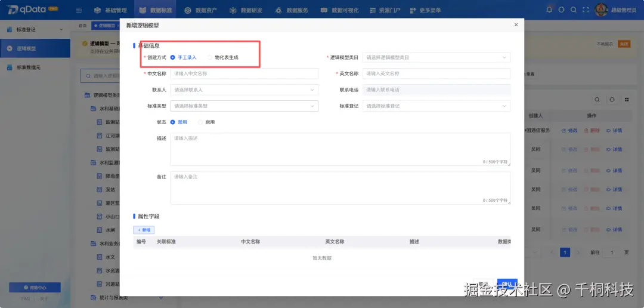Expand the 统计与报表类 tree folder
Screen dimensions: 644x308
point(161,297)
